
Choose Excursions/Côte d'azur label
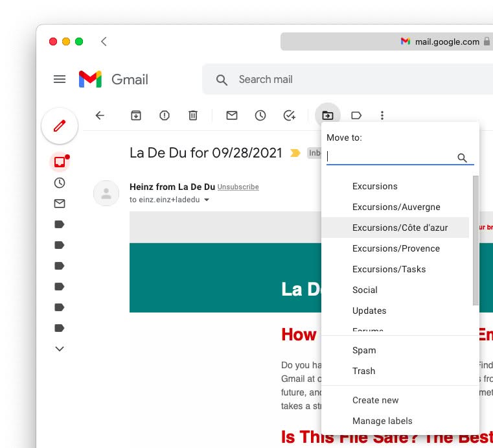tap(395, 228)
